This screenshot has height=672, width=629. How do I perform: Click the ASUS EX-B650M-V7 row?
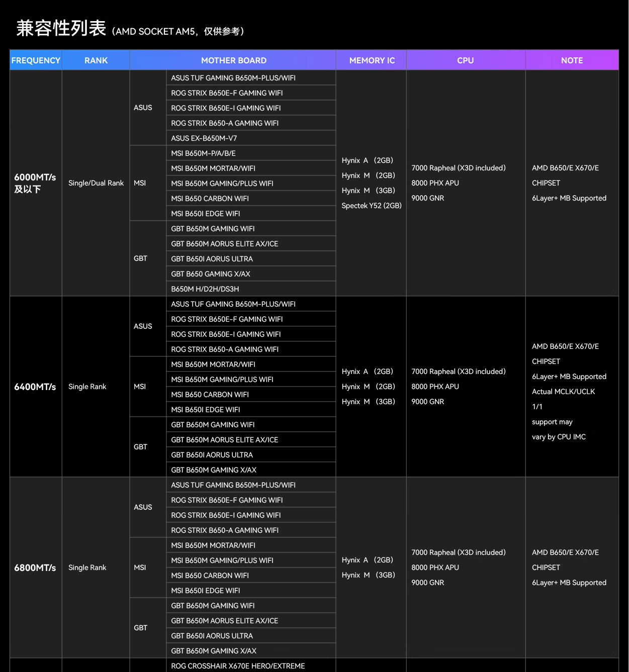(x=251, y=138)
